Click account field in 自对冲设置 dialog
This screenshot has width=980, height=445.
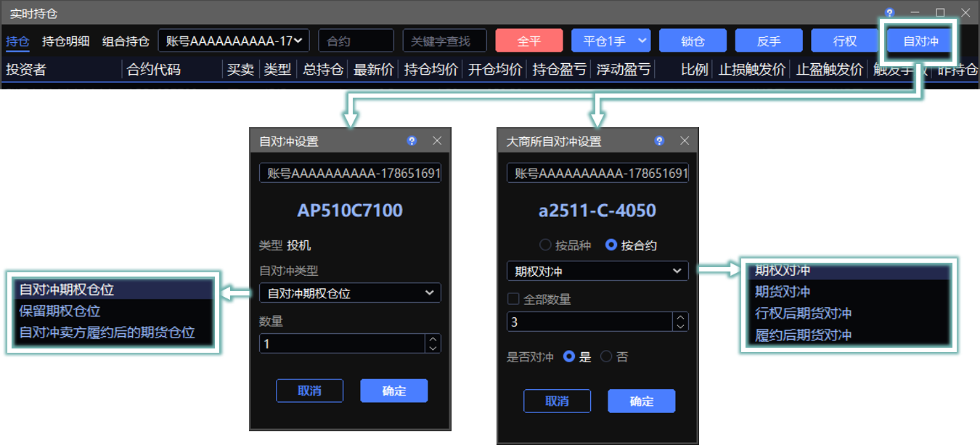click(350, 173)
